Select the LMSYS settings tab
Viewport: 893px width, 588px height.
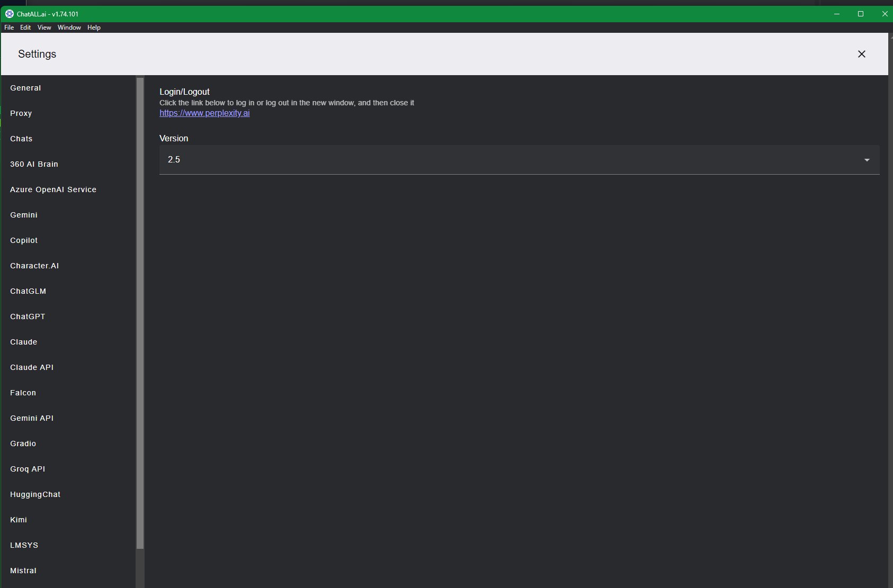point(68,545)
